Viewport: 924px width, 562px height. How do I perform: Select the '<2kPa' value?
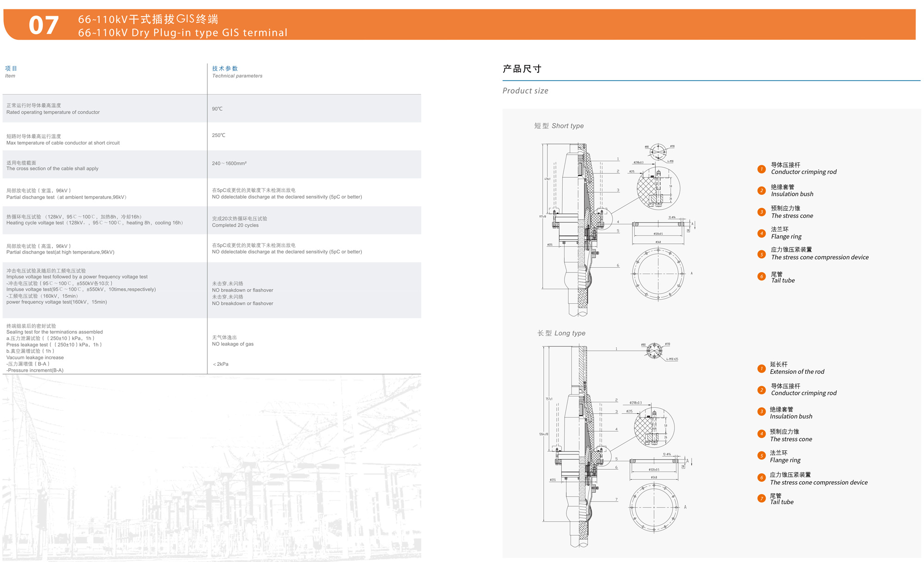pyautogui.click(x=220, y=364)
